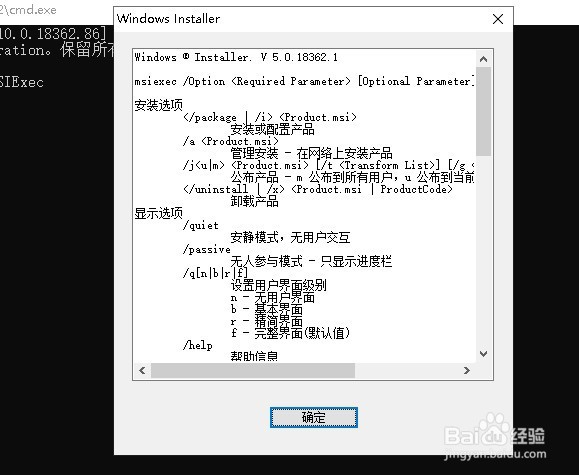Click the 'msiexec /Option' usage line
Viewport: 579px width, 475px height.
pyautogui.click(x=304, y=81)
